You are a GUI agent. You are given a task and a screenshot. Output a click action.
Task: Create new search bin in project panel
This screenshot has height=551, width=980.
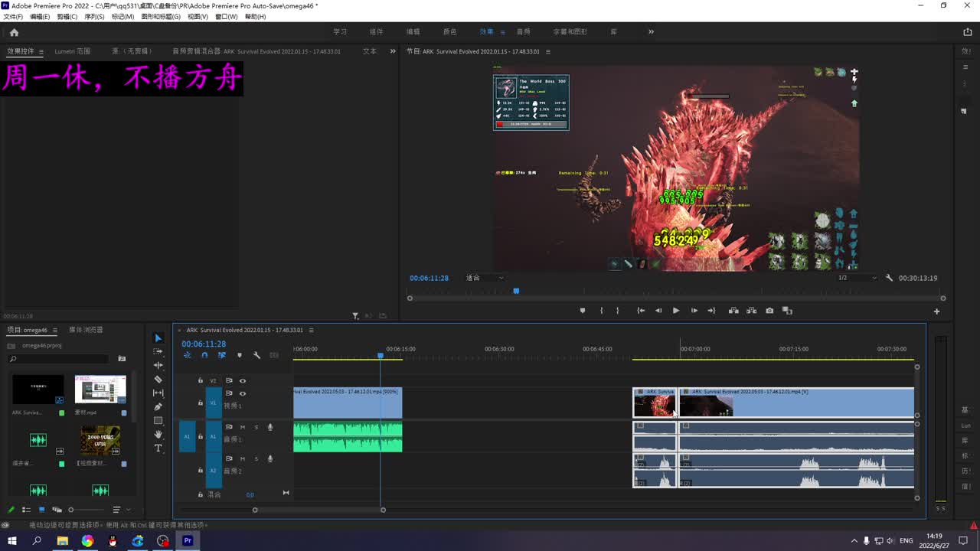pyautogui.click(x=122, y=358)
